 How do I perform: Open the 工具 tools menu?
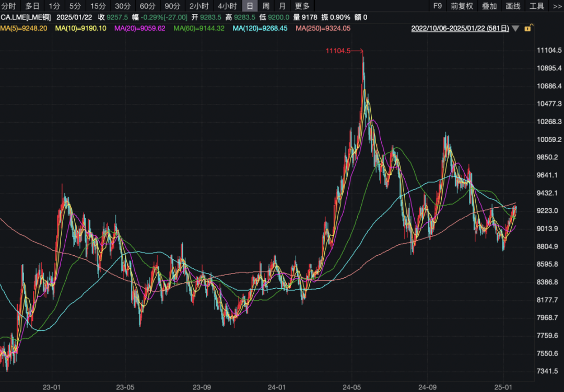(537, 6)
